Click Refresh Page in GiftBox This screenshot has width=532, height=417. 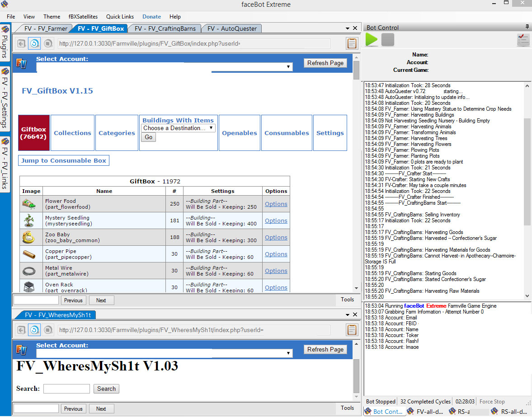pyautogui.click(x=325, y=63)
